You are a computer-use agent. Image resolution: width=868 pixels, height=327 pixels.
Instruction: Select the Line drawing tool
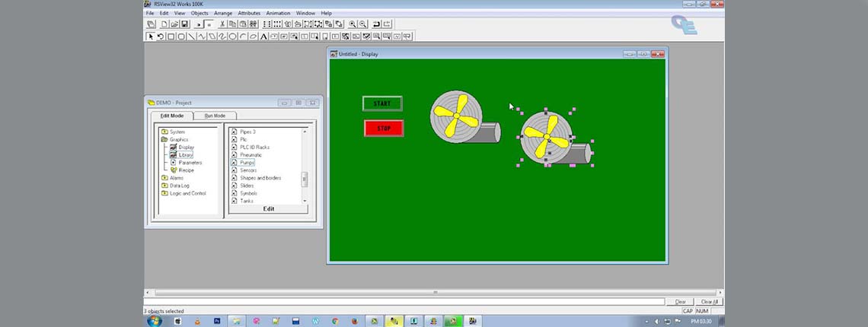coord(191,37)
